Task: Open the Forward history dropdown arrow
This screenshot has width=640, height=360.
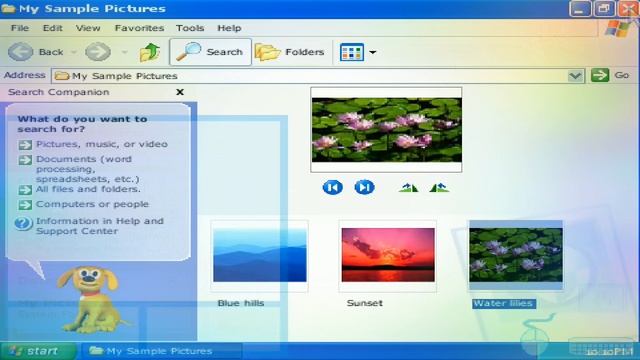Action: point(124,52)
